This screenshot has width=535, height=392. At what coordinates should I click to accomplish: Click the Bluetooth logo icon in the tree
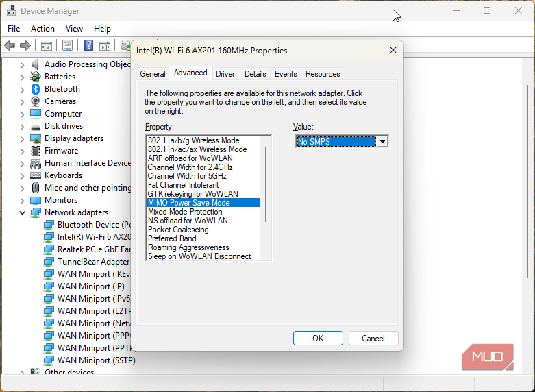click(36, 89)
